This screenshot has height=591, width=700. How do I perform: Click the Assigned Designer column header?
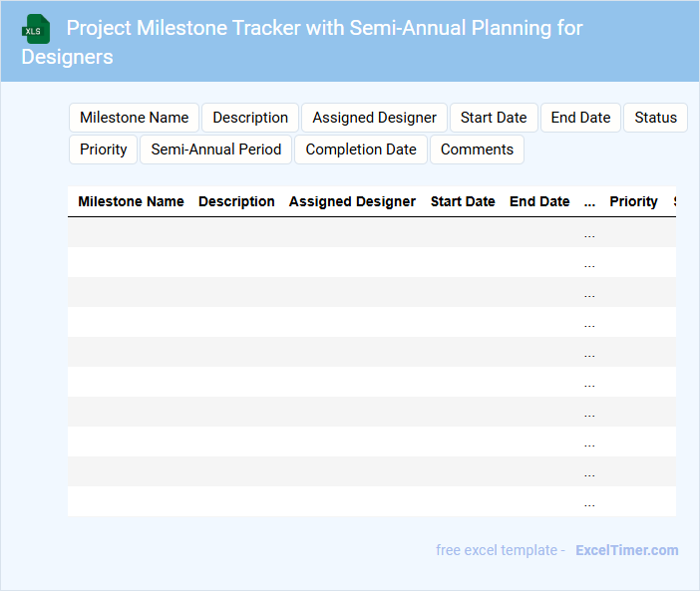[x=352, y=201]
